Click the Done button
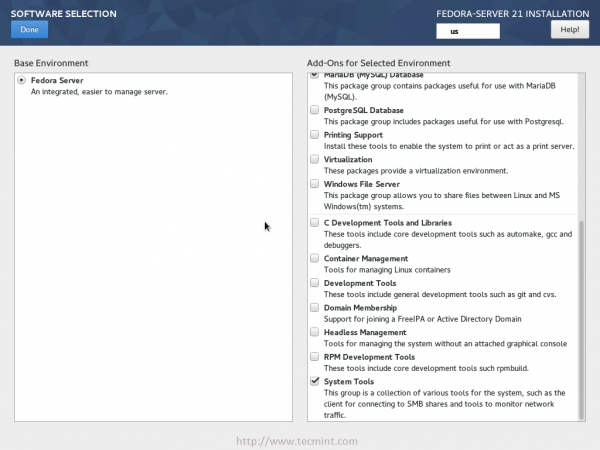This screenshot has height=450, width=600. click(x=29, y=30)
